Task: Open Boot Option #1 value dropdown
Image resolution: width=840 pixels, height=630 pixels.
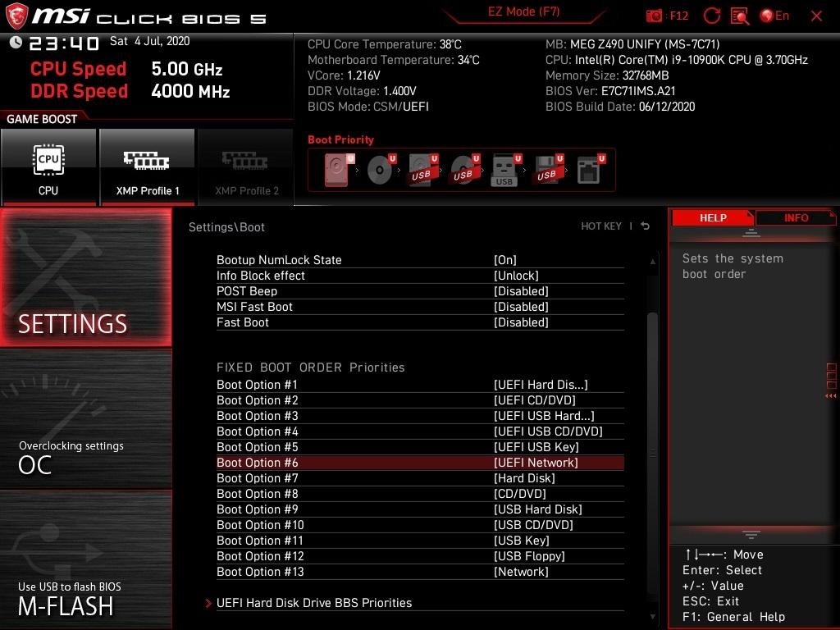Action: pos(541,385)
